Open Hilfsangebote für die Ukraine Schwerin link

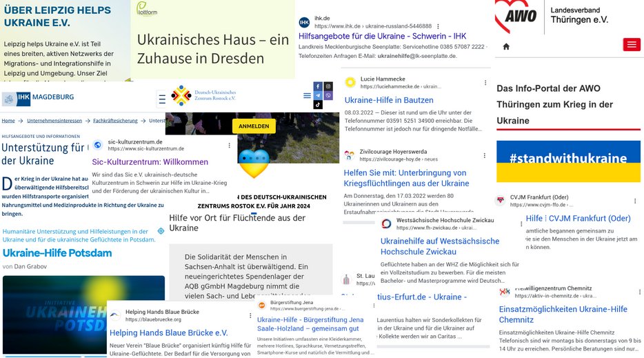[x=383, y=36]
